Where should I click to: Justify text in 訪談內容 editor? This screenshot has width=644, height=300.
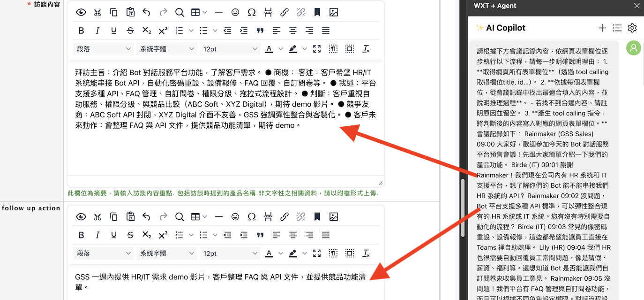coord(326,31)
